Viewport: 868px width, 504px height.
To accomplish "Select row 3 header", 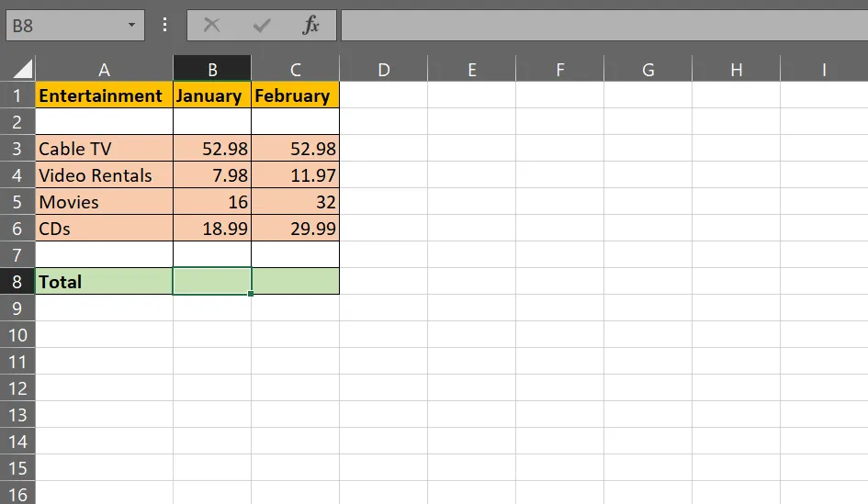I will click(x=17, y=149).
